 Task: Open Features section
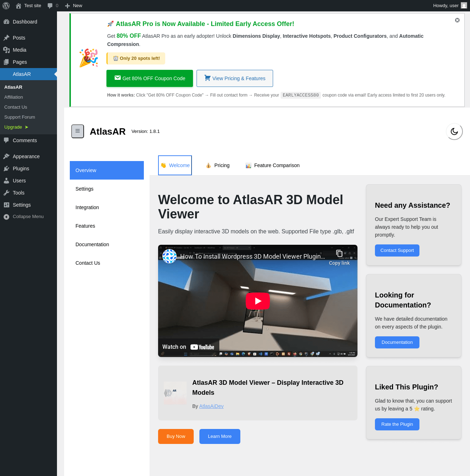click(107, 226)
